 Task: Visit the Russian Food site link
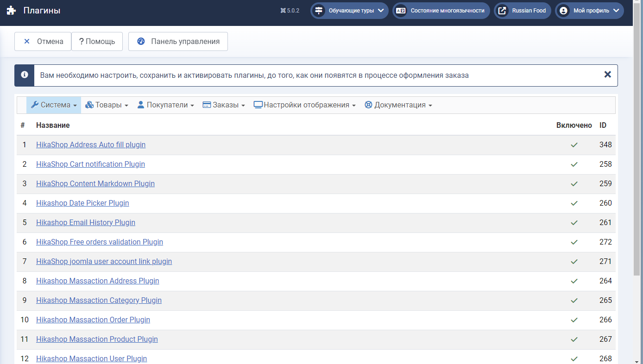pos(523,11)
